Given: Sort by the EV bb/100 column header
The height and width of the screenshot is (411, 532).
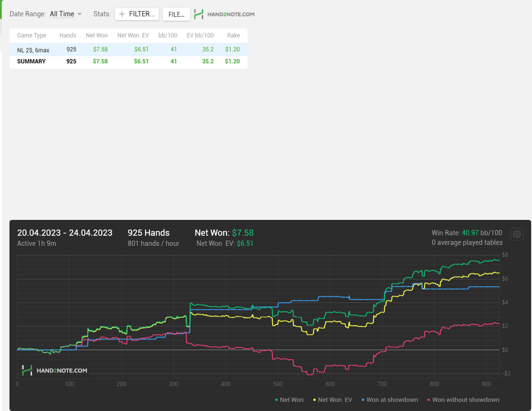Looking at the screenshot, I should pos(200,35).
